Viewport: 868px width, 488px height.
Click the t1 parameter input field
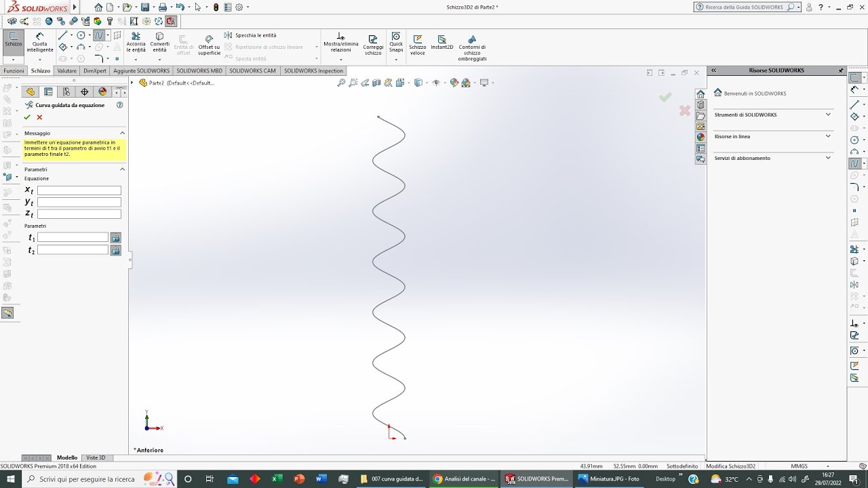[73, 237]
